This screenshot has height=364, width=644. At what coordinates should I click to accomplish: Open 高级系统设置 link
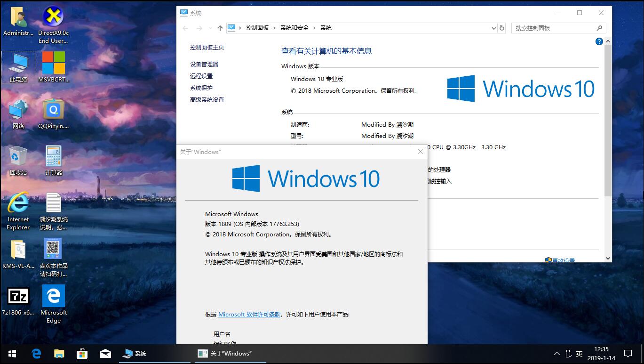(207, 99)
